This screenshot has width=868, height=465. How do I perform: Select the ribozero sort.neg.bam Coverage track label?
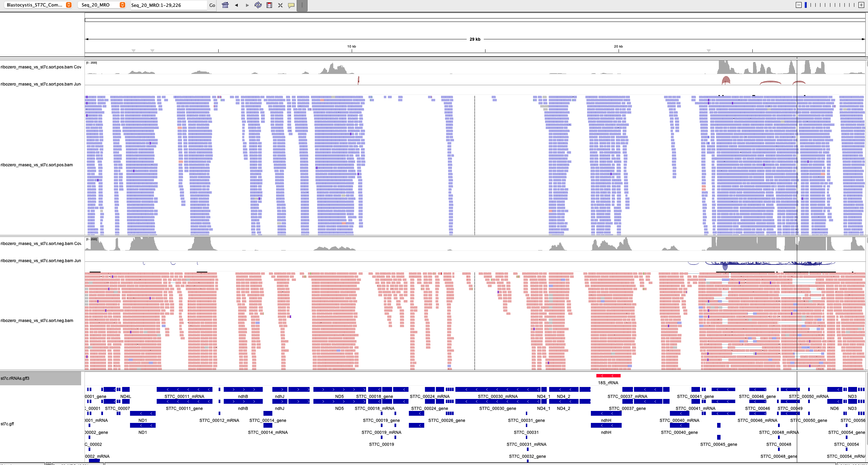(x=41, y=244)
